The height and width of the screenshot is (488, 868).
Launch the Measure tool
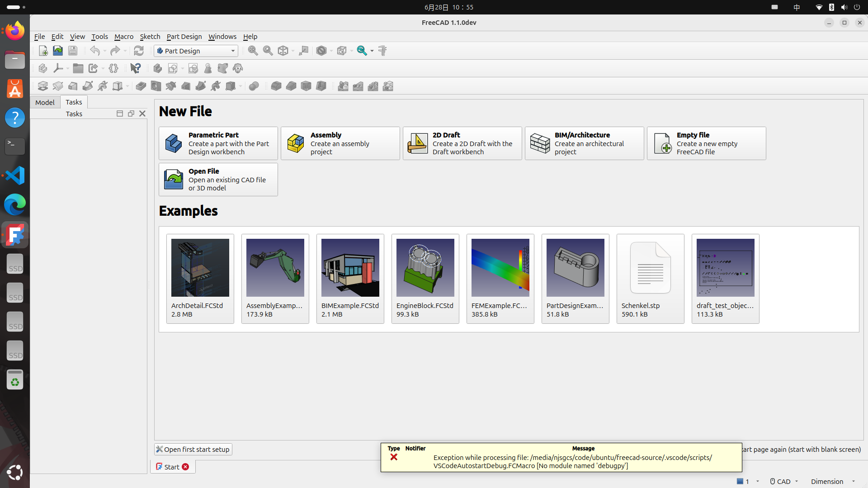click(x=382, y=51)
